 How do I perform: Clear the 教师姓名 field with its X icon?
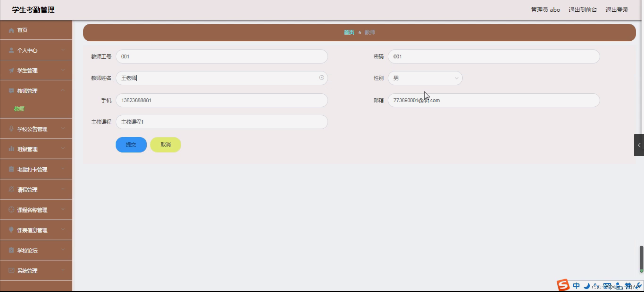point(321,78)
